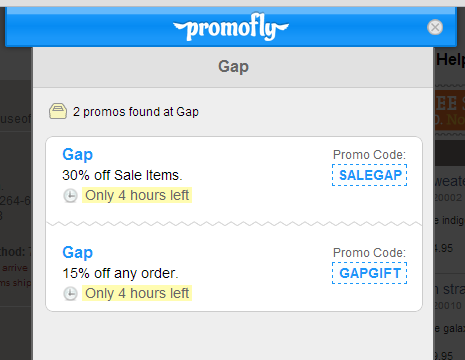Select the GAPGIFT promo code box
465x360 pixels.
pyautogui.click(x=370, y=273)
